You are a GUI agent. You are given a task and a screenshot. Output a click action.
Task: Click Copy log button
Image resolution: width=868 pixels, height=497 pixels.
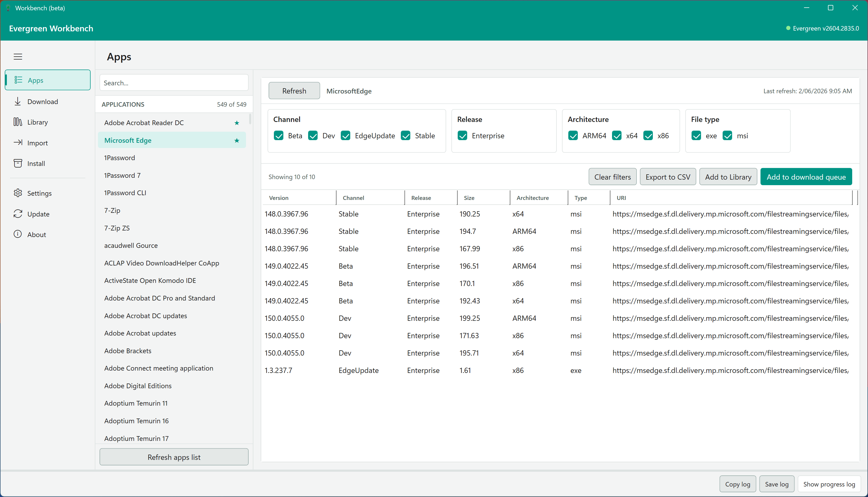point(738,484)
